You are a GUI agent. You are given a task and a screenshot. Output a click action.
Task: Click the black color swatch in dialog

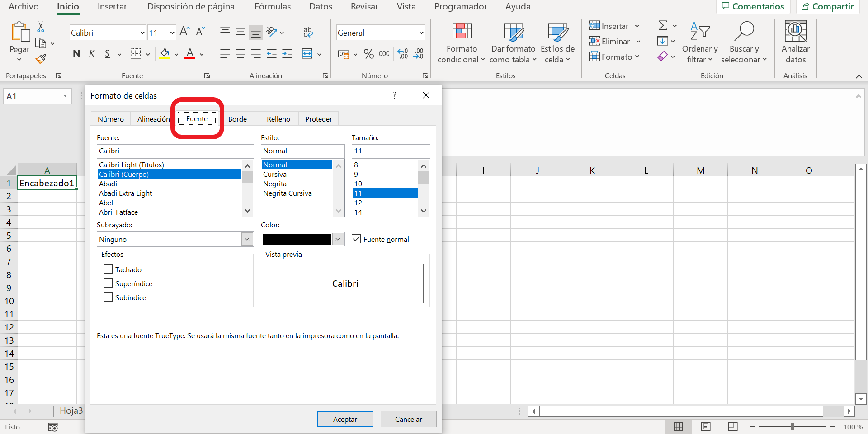pyautogui.click(x=297, y=239)
